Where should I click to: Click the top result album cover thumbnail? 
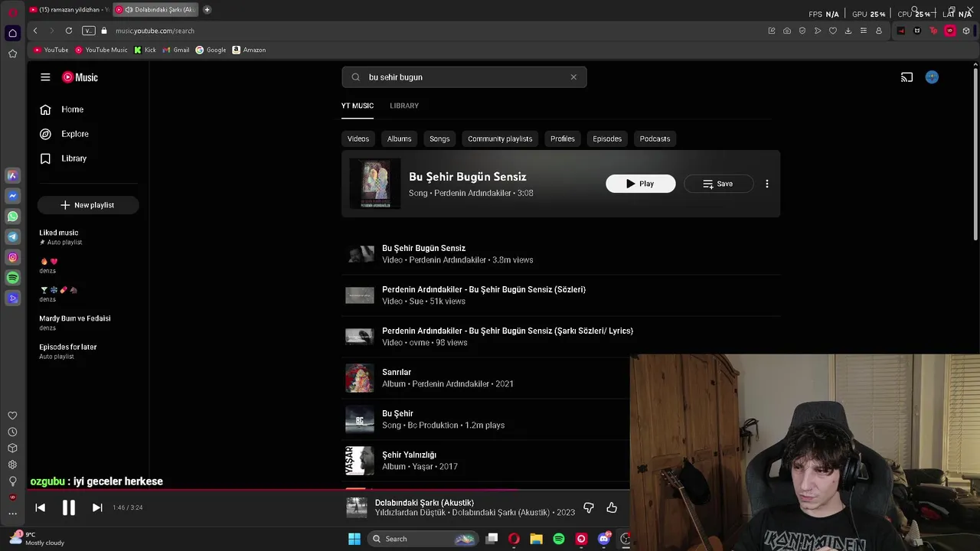(x=375, y=184)
